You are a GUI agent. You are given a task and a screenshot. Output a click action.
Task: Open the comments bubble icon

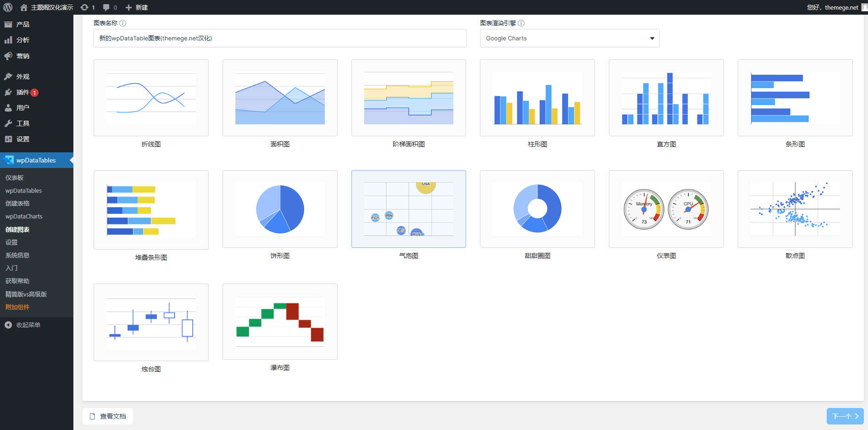click(106, 7)
